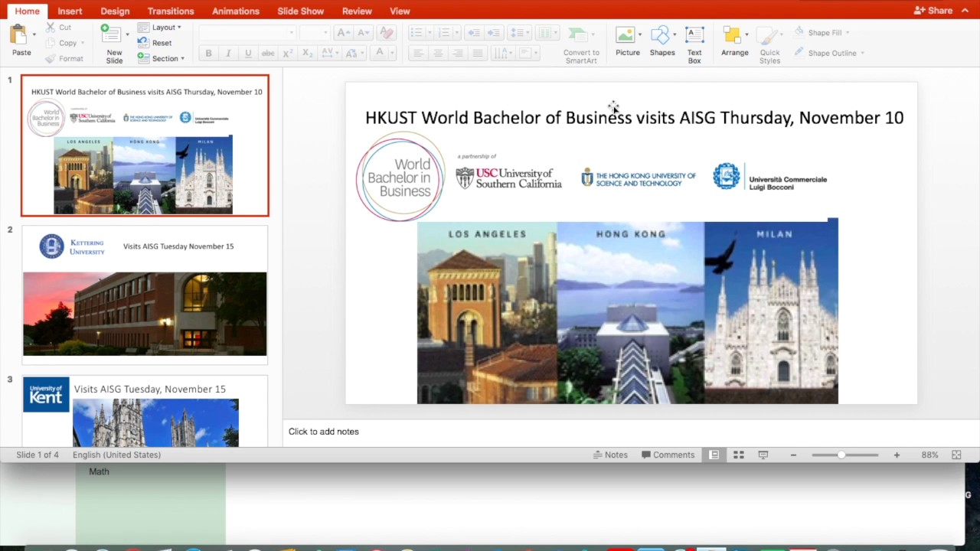Screen dimensions: 980x551
Task: Click the 'Click to add notes' field
Action: 324,432
